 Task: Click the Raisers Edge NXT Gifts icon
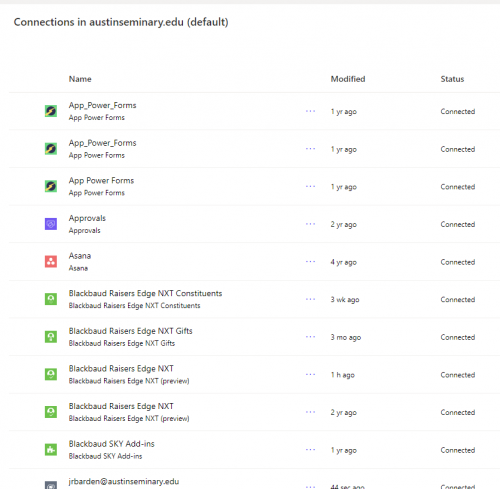pyautogui.click(x=51, y=337)
